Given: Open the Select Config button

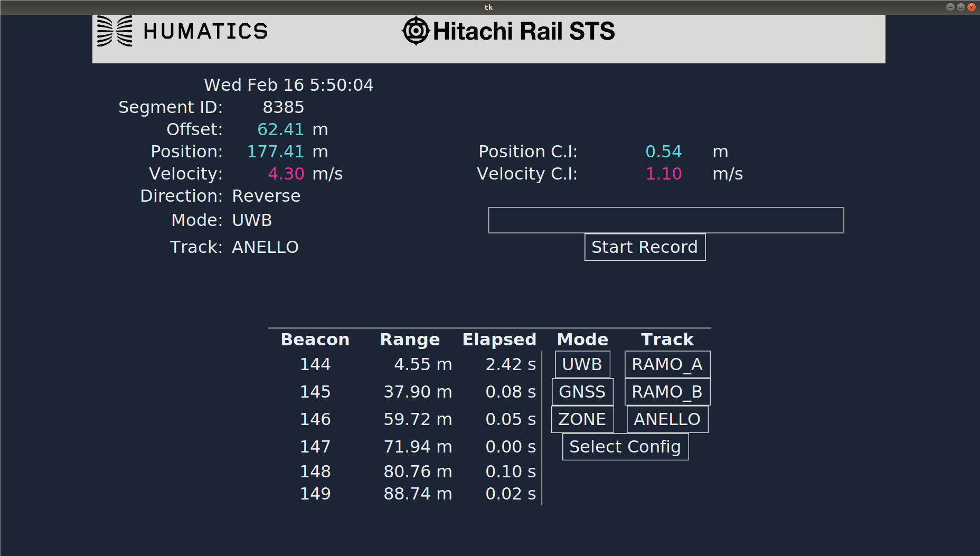Looking at the screenshot, I should [x=625, y=447].
